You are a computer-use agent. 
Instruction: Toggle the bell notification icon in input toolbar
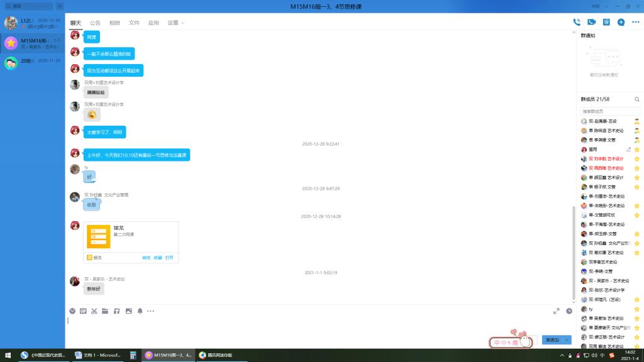point(140,310)
